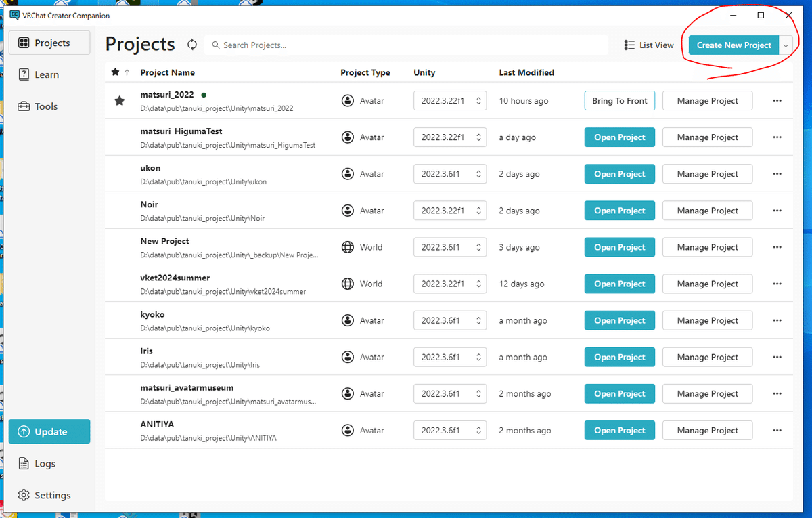Screen dimensions: 812x518
Task: Click the VRChat Creator Companion title icon
Action: [x=14, y=16]
